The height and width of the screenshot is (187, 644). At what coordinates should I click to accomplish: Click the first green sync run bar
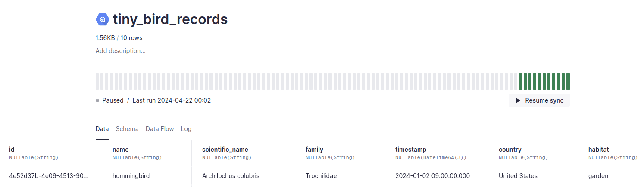[521, 81]
